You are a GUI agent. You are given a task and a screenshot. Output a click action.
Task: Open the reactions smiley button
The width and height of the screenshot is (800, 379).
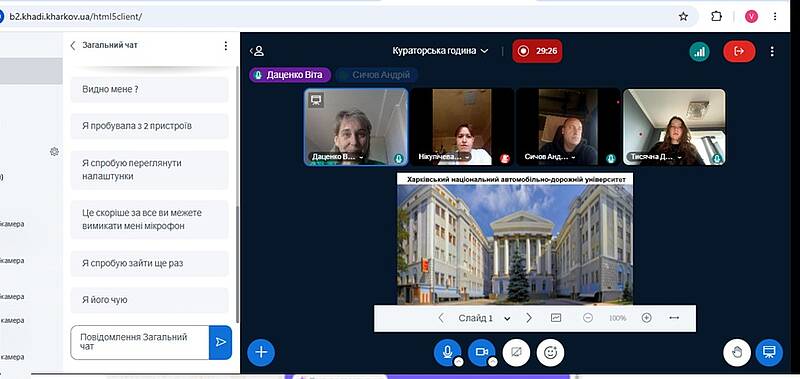point(550,352)
